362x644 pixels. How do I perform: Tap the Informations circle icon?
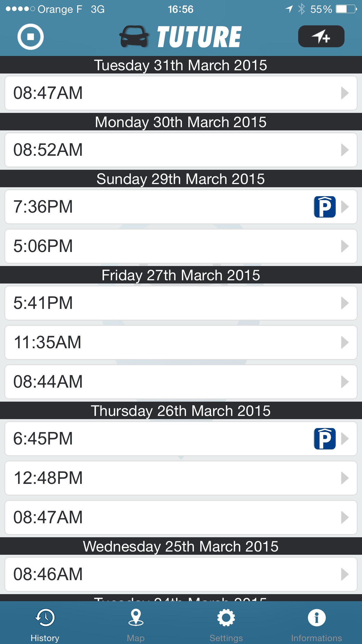point(316,617)
